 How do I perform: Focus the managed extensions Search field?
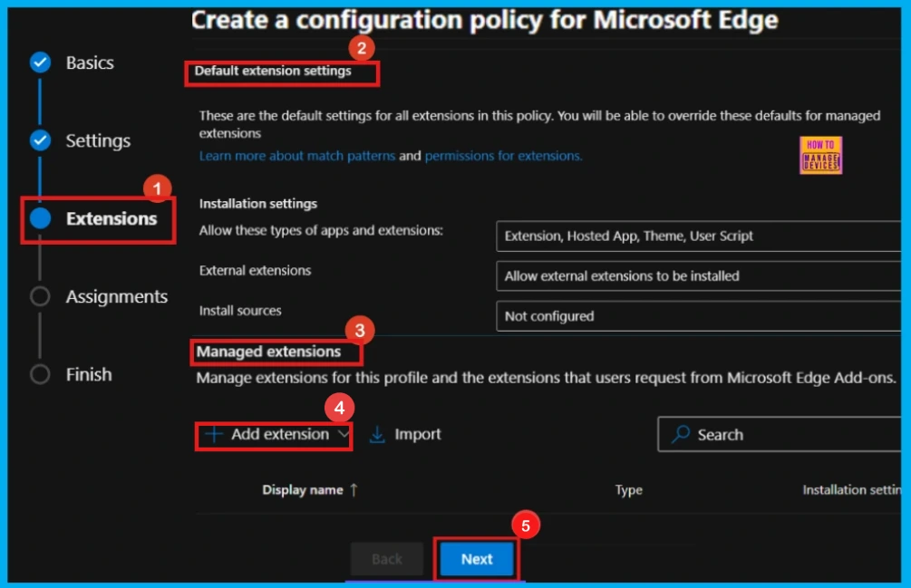[780, 434]
